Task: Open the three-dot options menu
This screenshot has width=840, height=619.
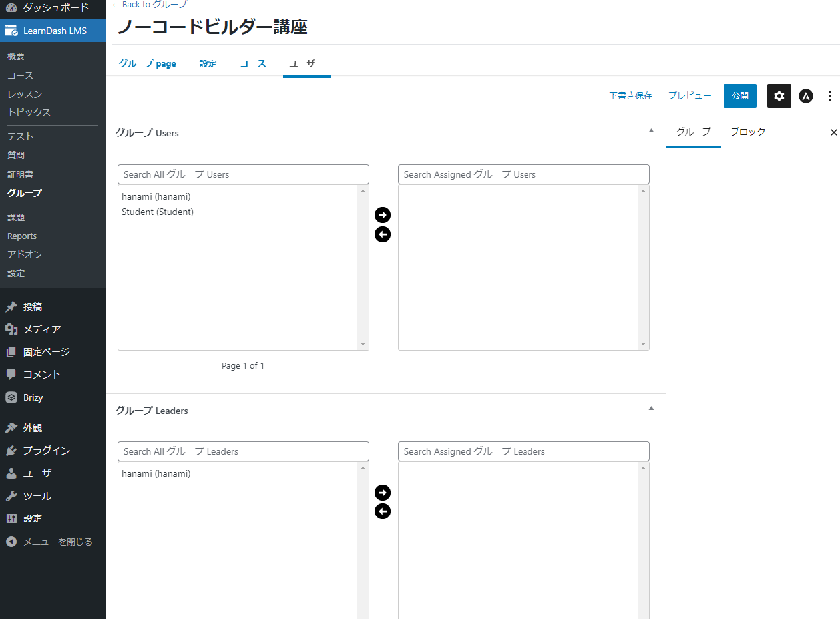Action: (829, 96)
